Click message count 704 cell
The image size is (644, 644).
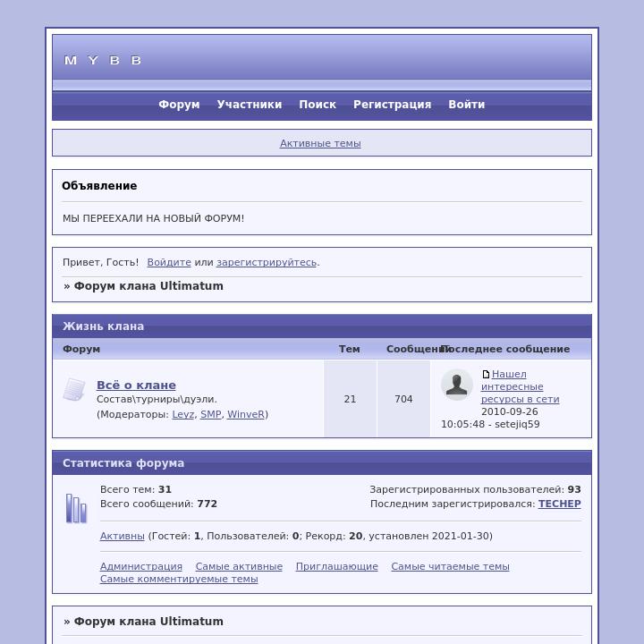[403, 399]
